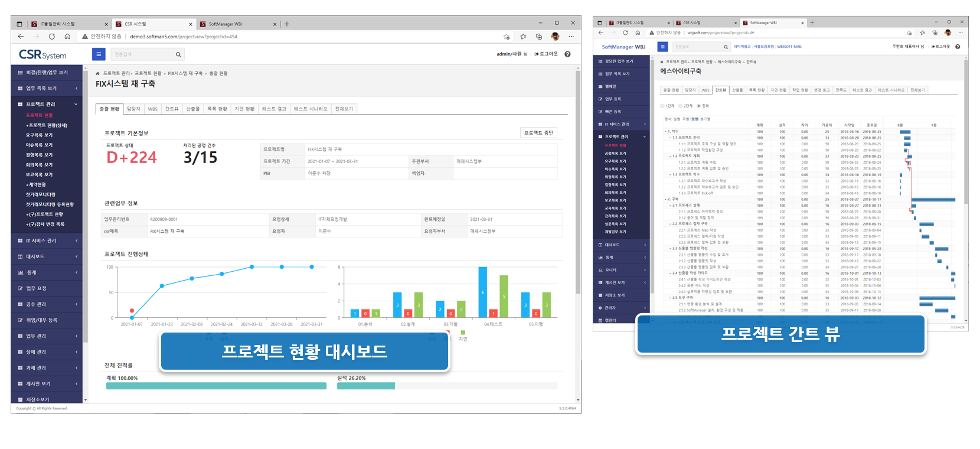
Task: Click the 업무 요청 edit icon in CSR sidebar
Action: click(x=20, y=289)
